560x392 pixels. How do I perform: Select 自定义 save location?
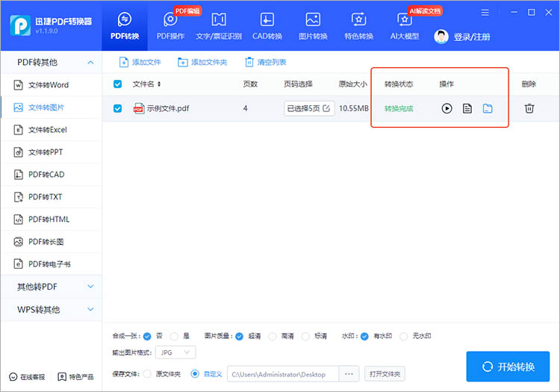195,374
